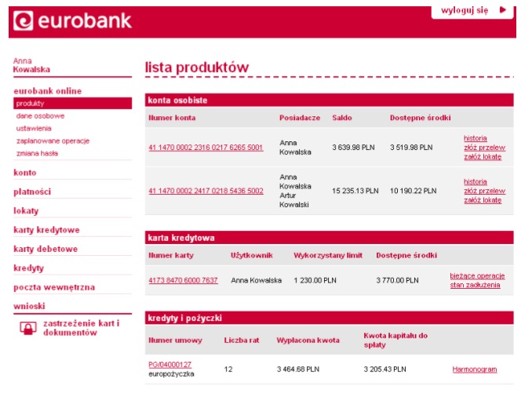
Task: Click the wyloguj się arrow icon
Action: tap(503, 10)
